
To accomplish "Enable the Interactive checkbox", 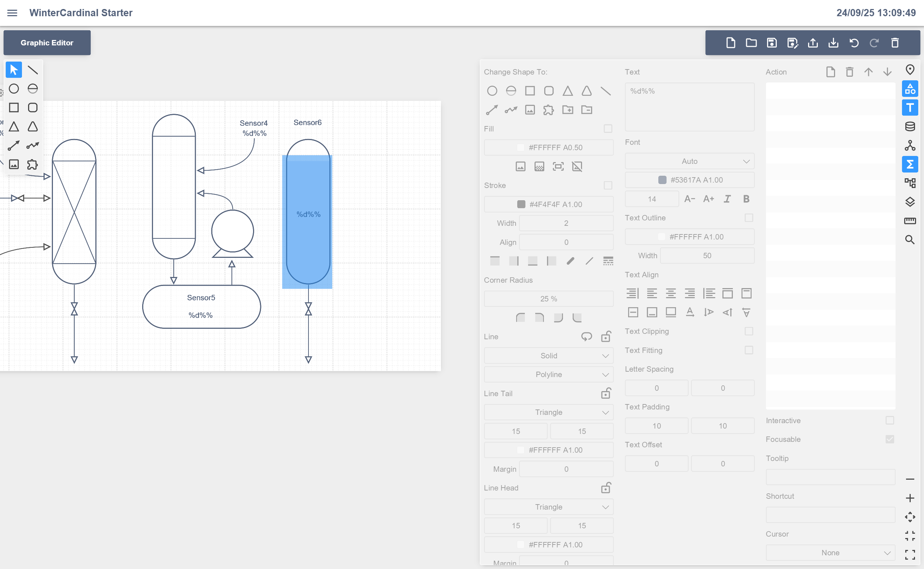I will [x=889, y=420].
